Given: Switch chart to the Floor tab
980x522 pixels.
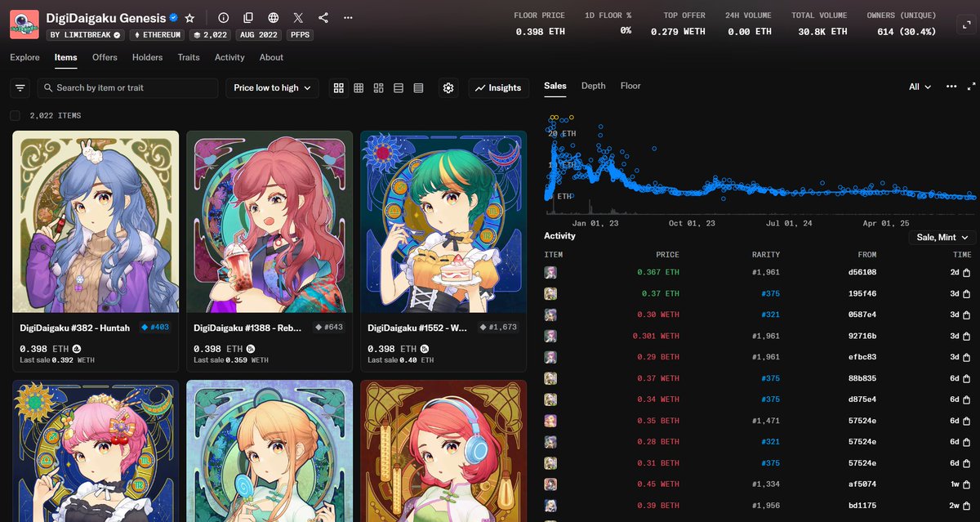Looking at the screenshot, I should click(x=630, y=86).
